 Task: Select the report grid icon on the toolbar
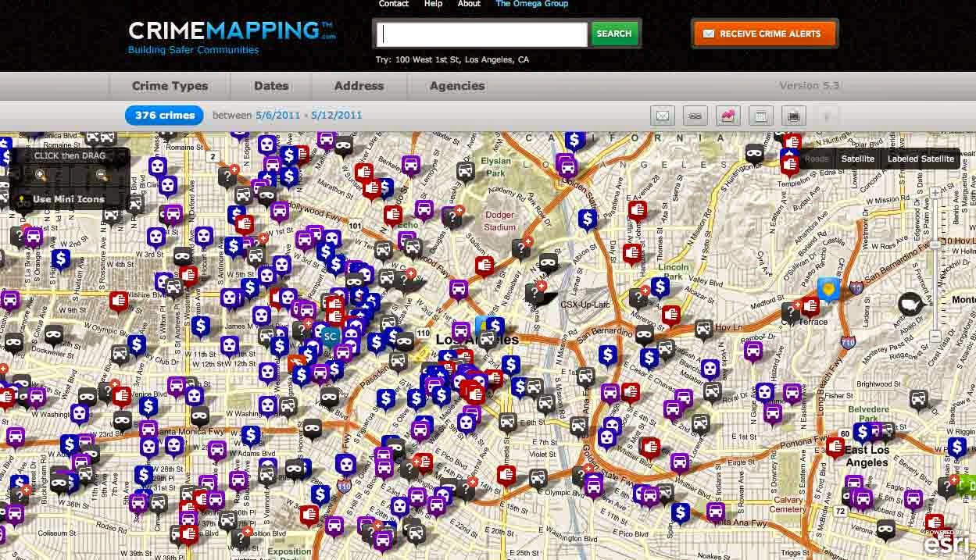coord(760,115)
